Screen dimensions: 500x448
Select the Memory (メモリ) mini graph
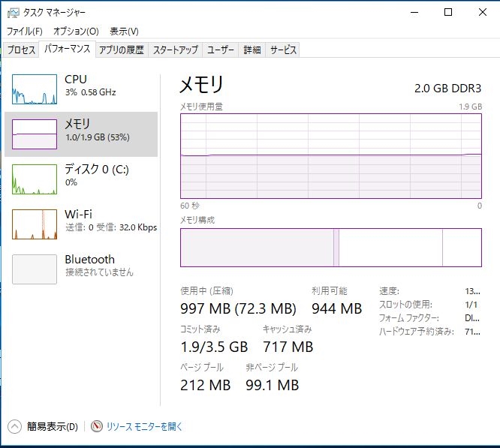(x=35, y=134)
